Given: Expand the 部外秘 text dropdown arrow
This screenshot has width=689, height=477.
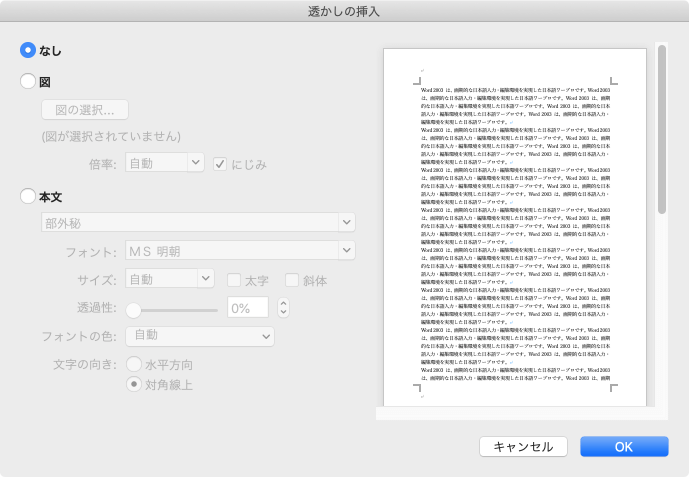Looking at the screenshot, I should pos(347,222).
